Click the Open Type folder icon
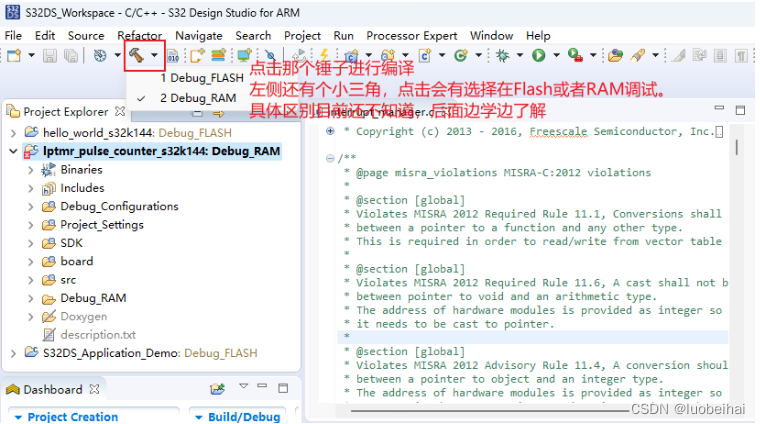 pos(616,56)
